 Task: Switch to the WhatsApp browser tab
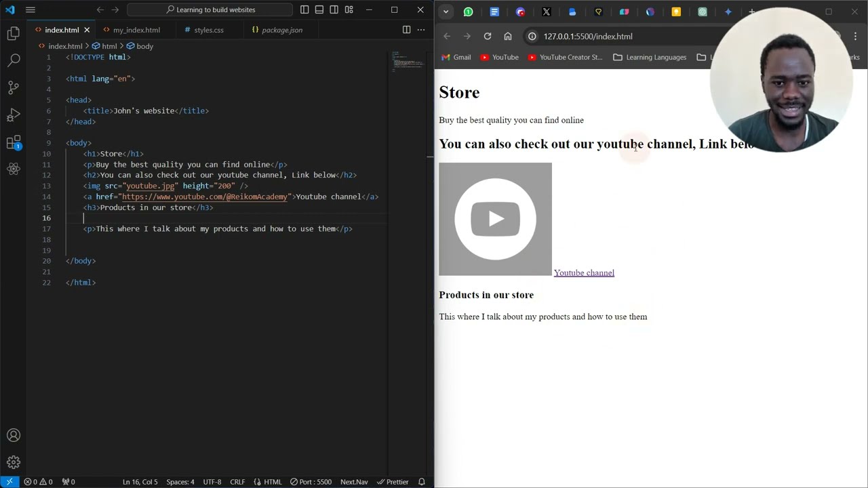point(468,12)
